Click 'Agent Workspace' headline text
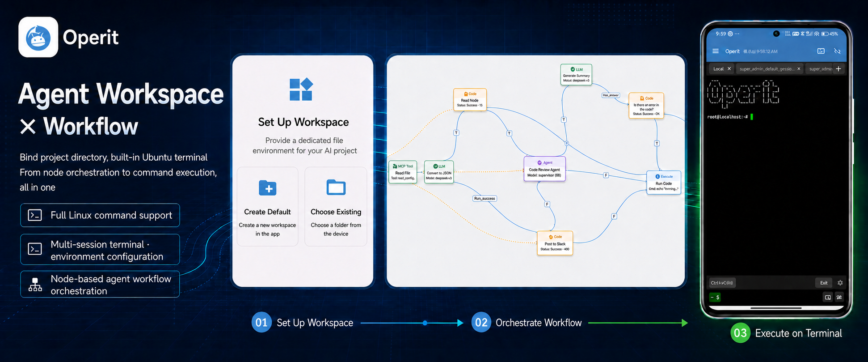Image resolution: width=868 pixels, height=362 pixels. (121, 94)
